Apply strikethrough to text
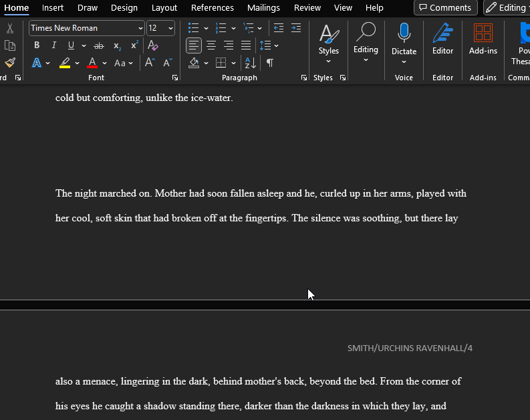Screen dimensions: 530x420 99,45
